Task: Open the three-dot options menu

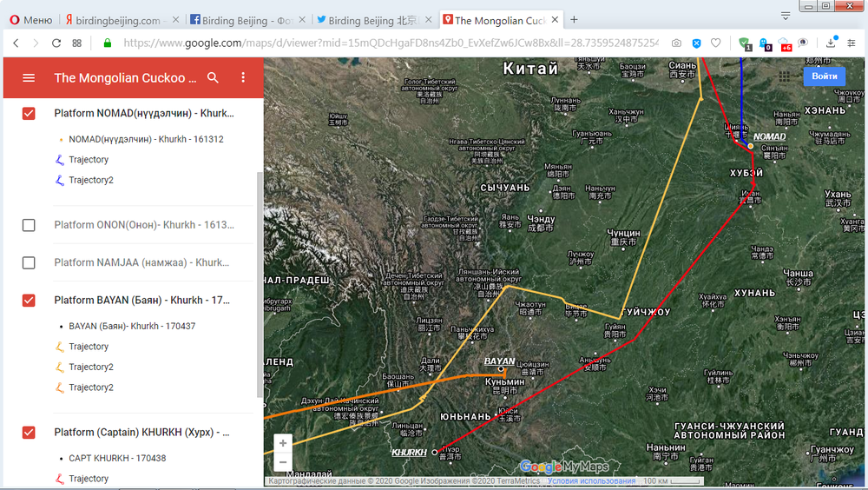Action: [243, 78]
